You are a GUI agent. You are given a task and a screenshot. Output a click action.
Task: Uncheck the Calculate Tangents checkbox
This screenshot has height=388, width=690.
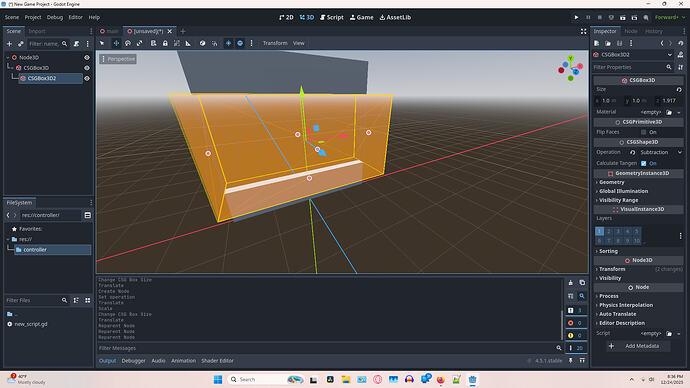point(644,163)
